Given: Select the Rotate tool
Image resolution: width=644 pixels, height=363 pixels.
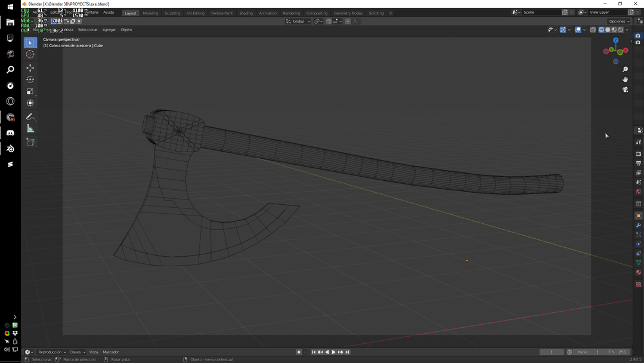Looking at the screenshot, I should (30, 79).
